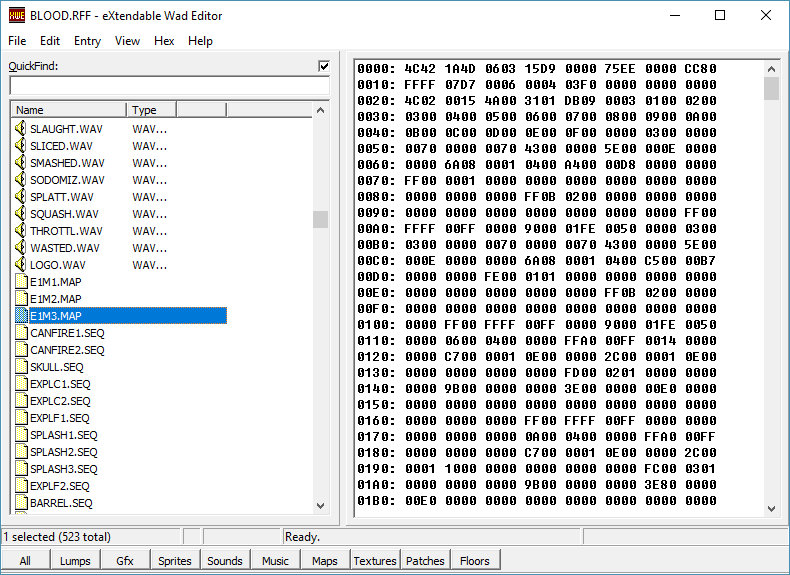The height and width of the screenshot is (575, 790).
Task: Click the speaker icon of LOGO.WAV
Action: 20,265
